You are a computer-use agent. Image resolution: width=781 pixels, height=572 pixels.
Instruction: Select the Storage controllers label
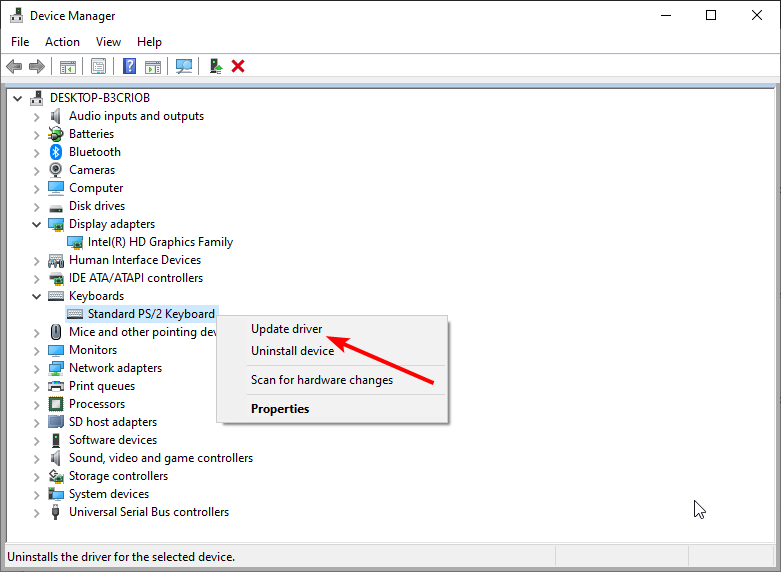[x=119, y=476]
